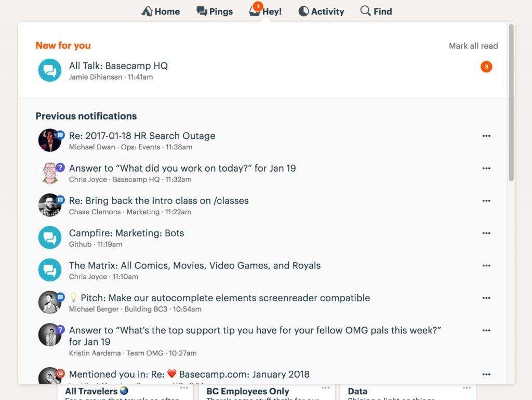532x400 pixels.
Task: Open the Data project card
Action: coord(408,392)
